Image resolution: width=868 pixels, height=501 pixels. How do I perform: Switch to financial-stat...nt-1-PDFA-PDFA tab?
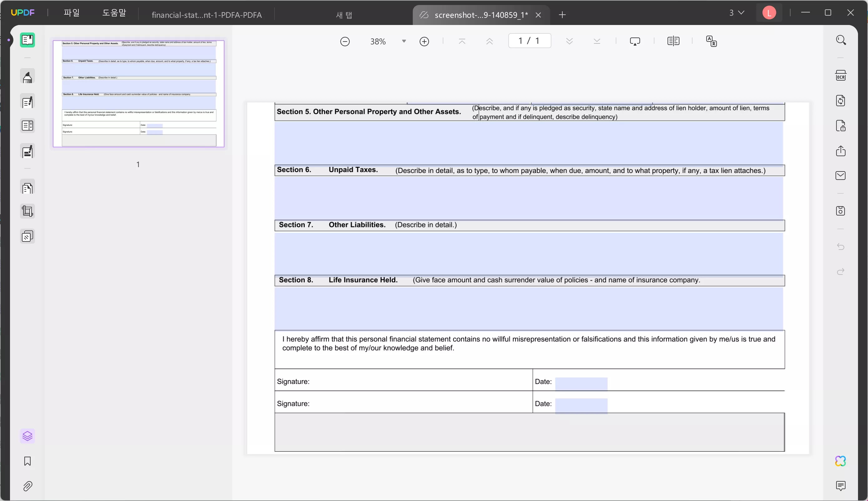coord(207,15)
